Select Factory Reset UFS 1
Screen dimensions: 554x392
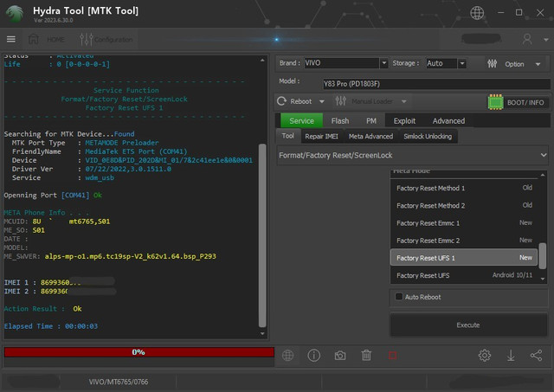pyautogui.click(x=464, y=258)
